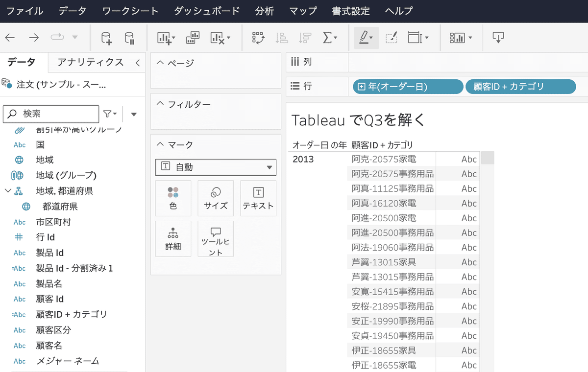Open the データ menu
Viewport: 588px width, 372px height.
pos(73,11)
